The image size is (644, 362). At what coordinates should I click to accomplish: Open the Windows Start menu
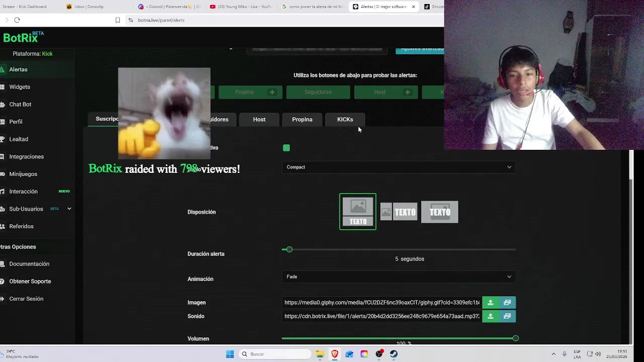[230, 354]
